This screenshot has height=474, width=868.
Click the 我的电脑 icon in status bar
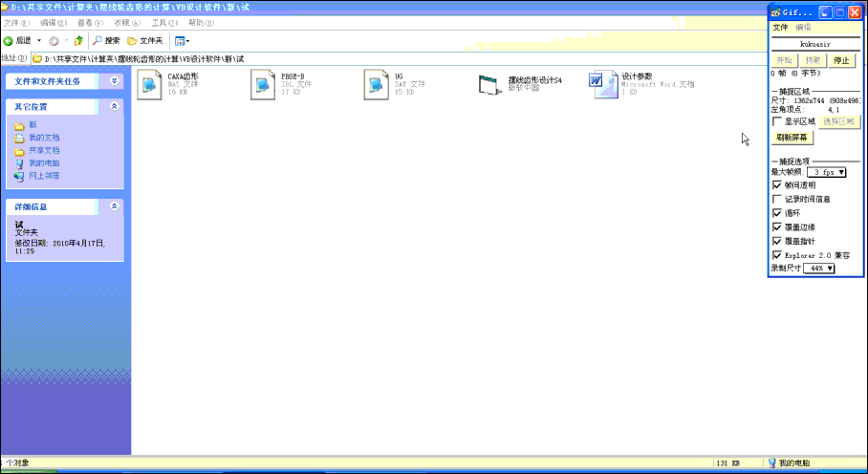pyautogui.click(x=772, y=463)
